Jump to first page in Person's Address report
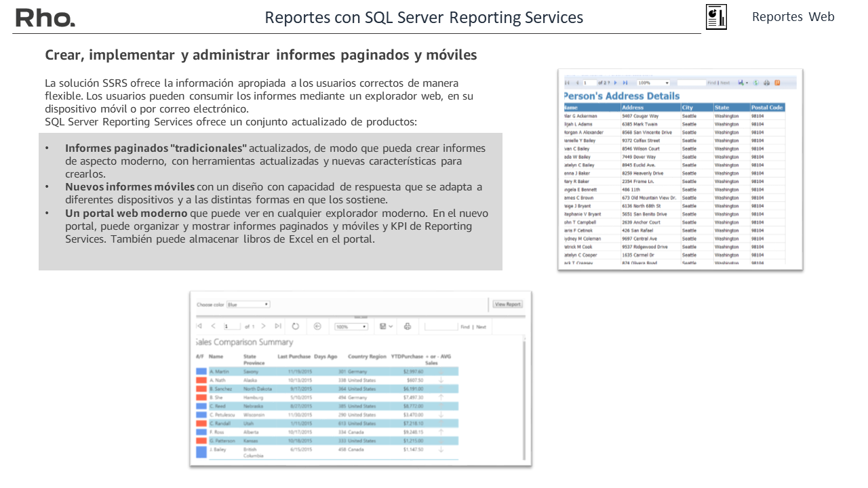The image size is (868, 488). click(567, 83)
